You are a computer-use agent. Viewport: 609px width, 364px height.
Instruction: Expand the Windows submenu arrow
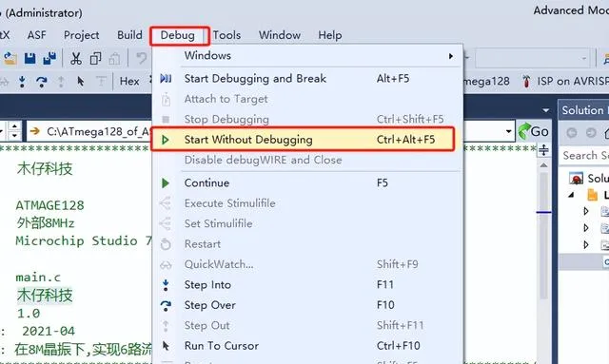click(450, 56)
